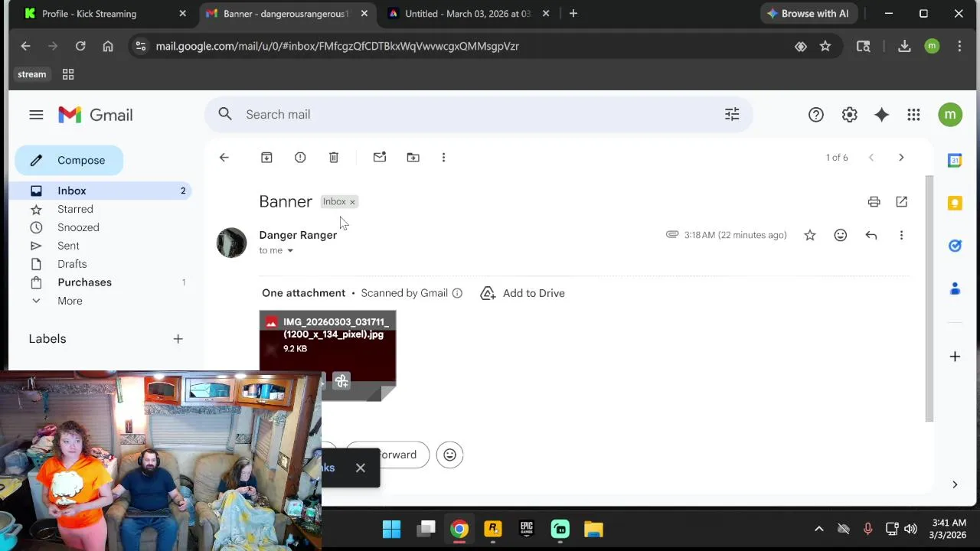Open the stream bookmark
This screenshot has height=551, width=980.
pos(32,74)
